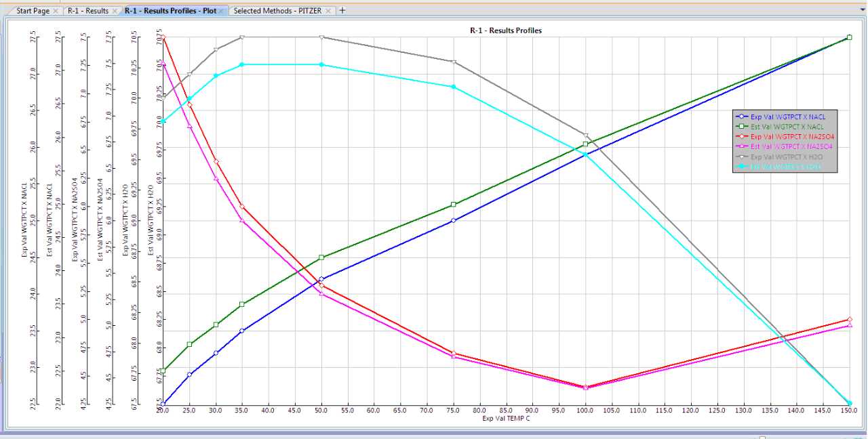The width and height of the screenshot is (868, 439).
Task: Click the red Exp Val NA2SO4 legend marker
Action: point(743,137)
